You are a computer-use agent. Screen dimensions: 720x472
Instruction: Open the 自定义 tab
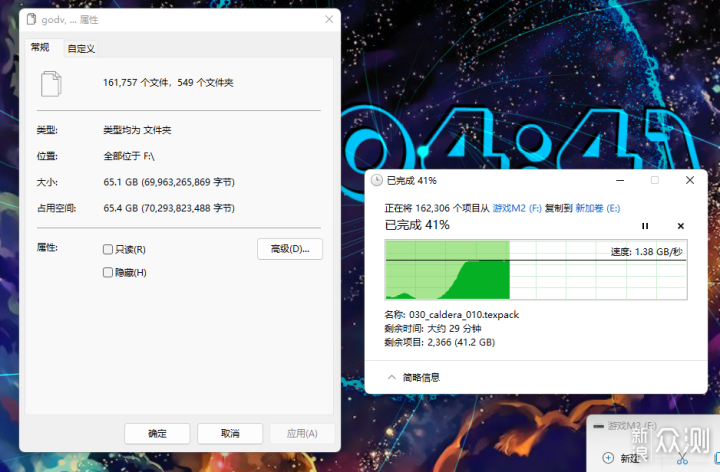tap(81, 49)
